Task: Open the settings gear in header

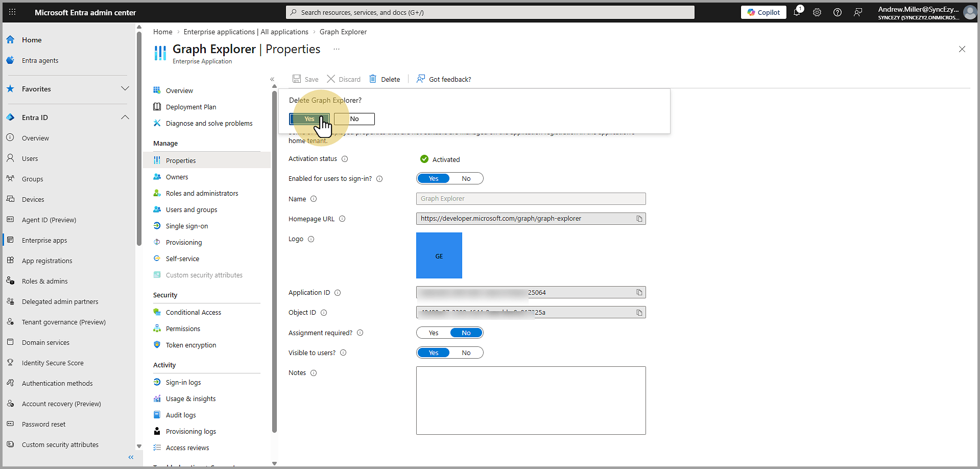Action: tap(817, 12)
